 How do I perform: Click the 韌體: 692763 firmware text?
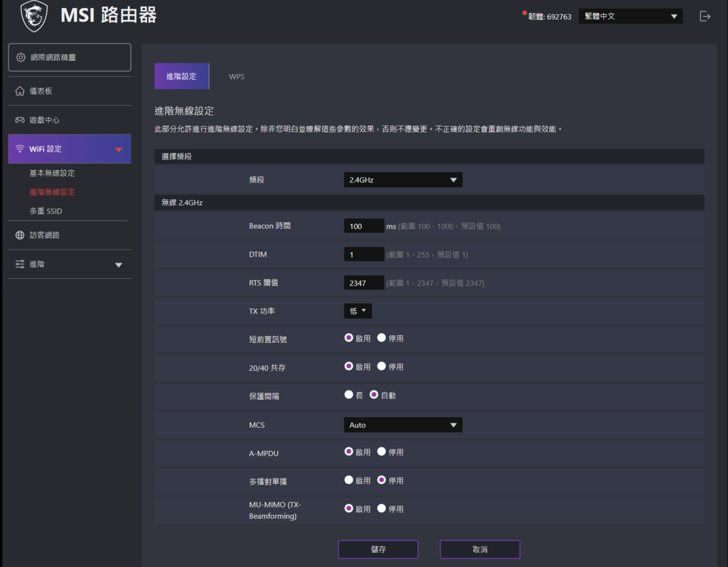point(550,17)
